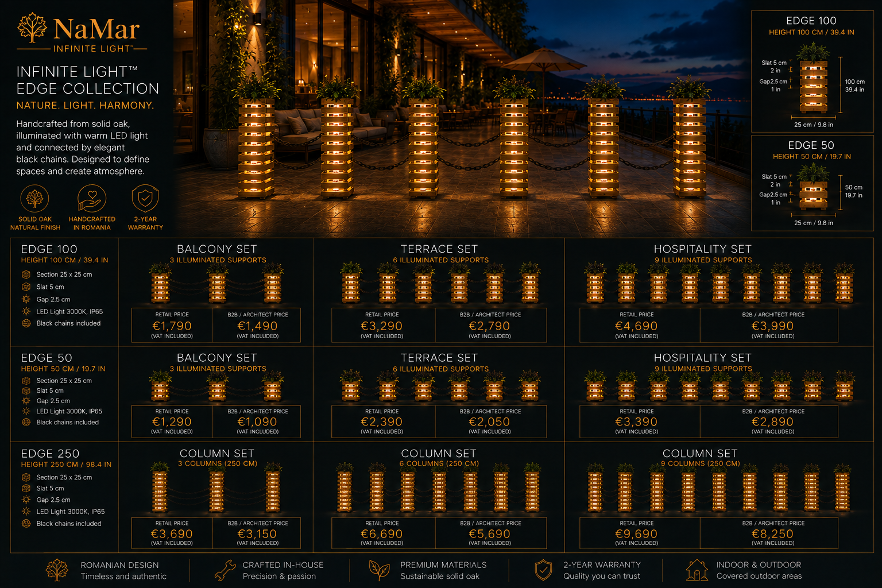Click the wrench icon beside 'CRAFTED IN-HOUSE'
Image resolution: width=882 pixels, height=588 pixels.
click(x=225, y=570)
